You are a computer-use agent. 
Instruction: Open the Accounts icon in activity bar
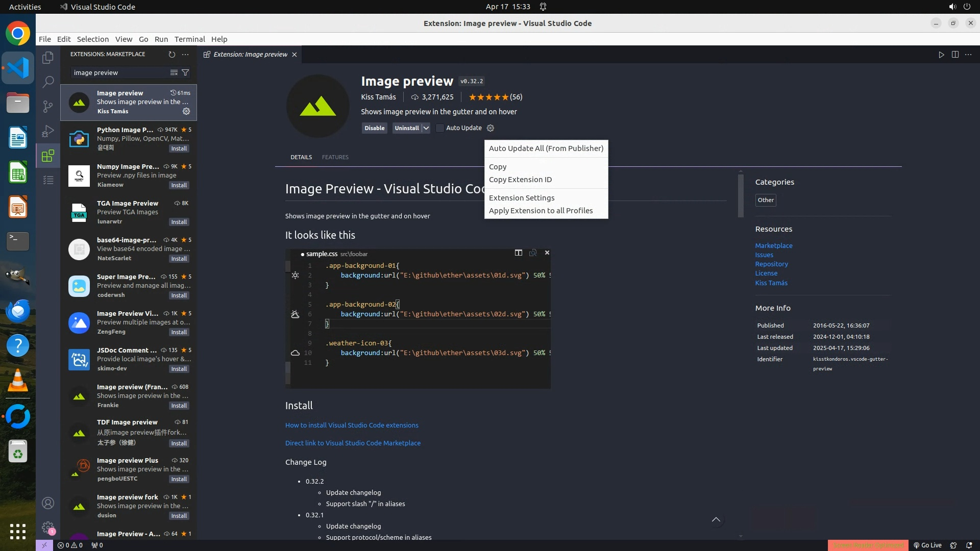coord(48,503)
